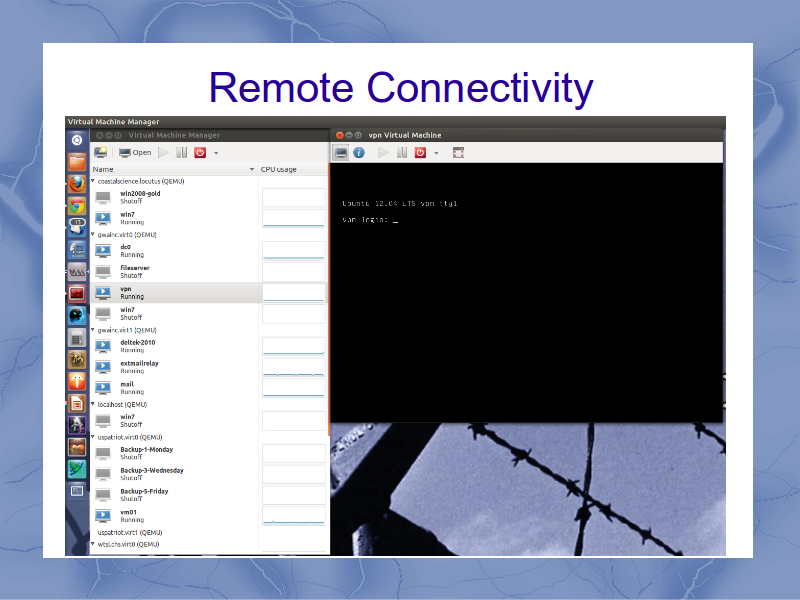800x600 pixels.
Task: Collapse the wtsi.chs.virt0 (QEMU) connection
Action: [93, 544]
